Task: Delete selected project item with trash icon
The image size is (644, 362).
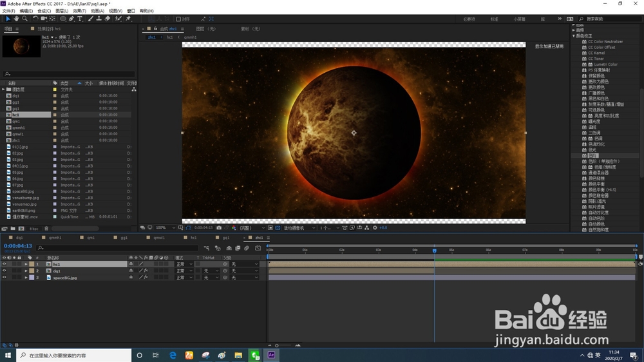Action: pyautogui.click(x=46, y=229)
